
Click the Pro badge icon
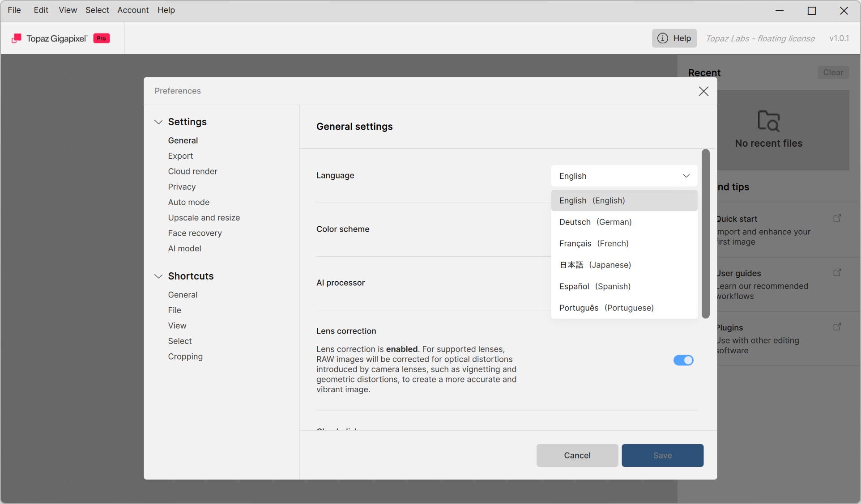pos(102,38)
